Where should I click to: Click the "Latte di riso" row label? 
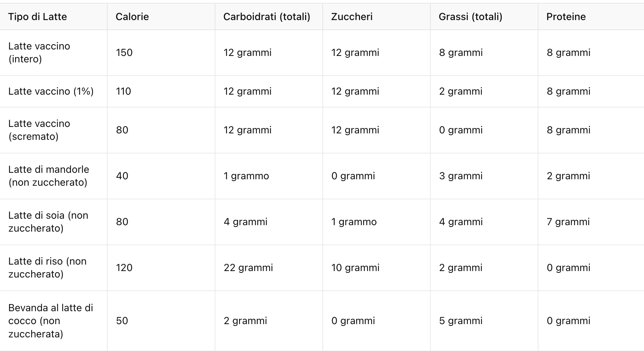click(47, 267)
